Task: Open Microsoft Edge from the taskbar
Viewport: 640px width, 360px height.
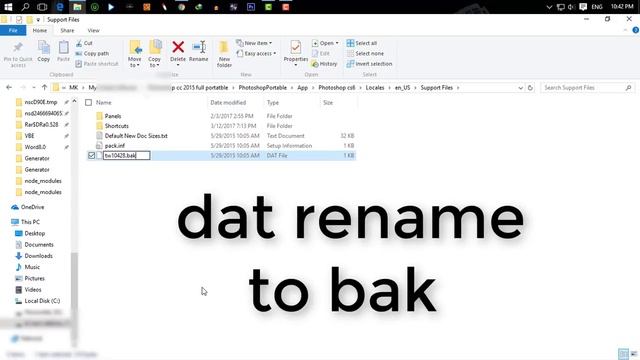Action: pyautogui.click(x=60, y=7)
